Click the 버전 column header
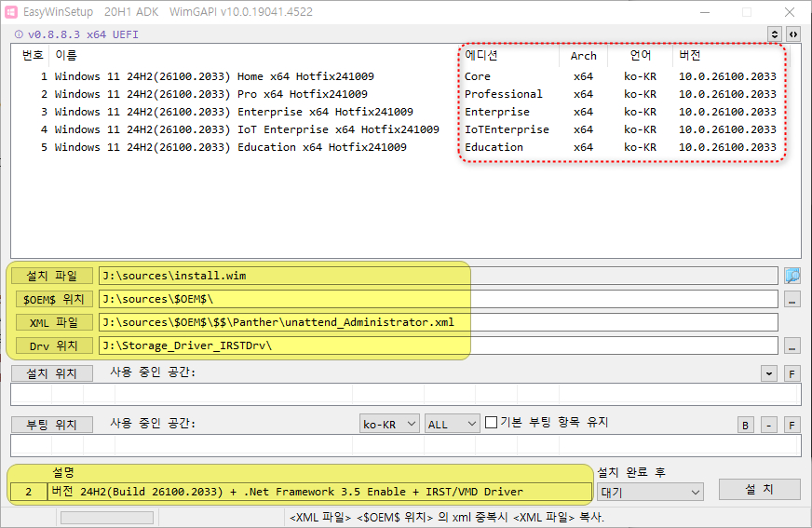The image size is (812, 528). coord(731,55)
